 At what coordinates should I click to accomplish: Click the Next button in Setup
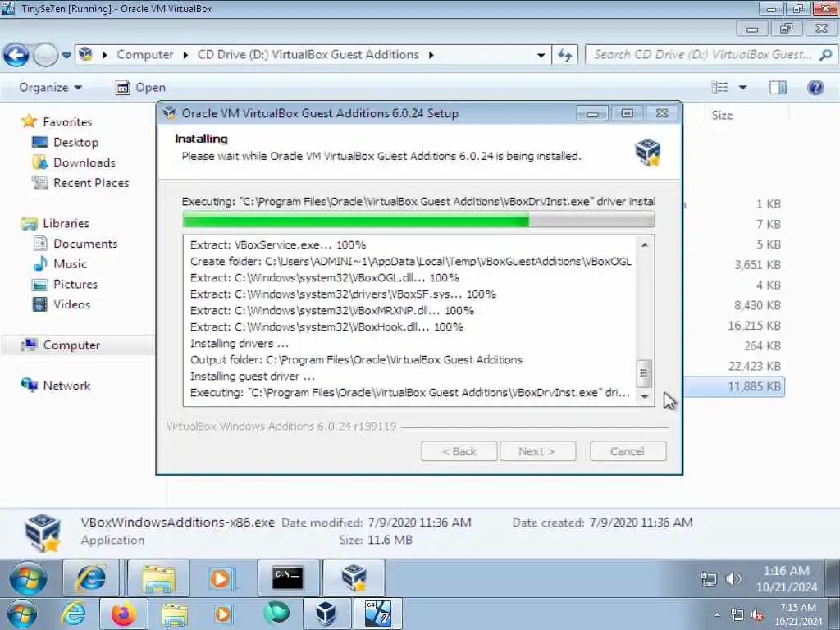537,451
